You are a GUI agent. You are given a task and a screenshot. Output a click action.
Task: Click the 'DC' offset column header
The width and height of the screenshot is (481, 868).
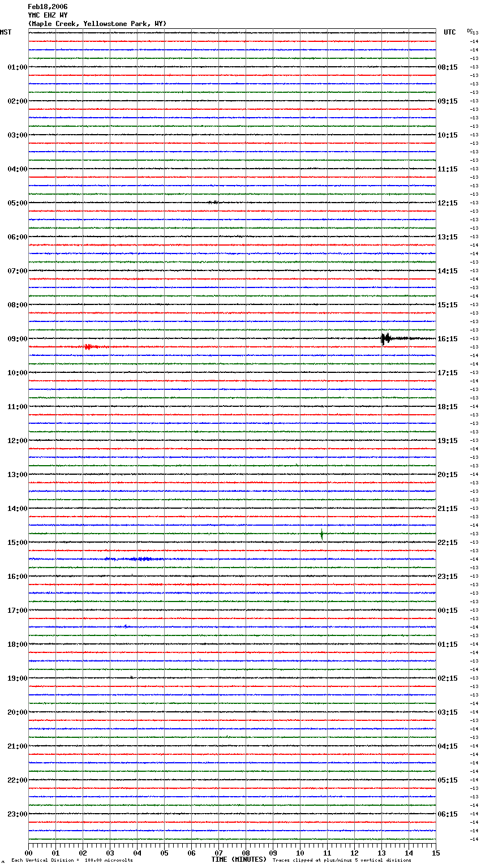(470, 31)
